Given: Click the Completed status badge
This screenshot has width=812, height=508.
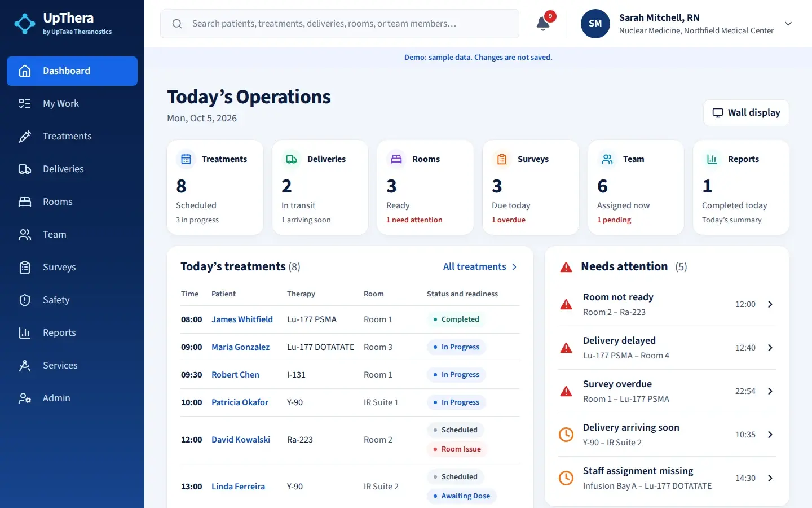Looking at the screenshot, I should [456, 319].
